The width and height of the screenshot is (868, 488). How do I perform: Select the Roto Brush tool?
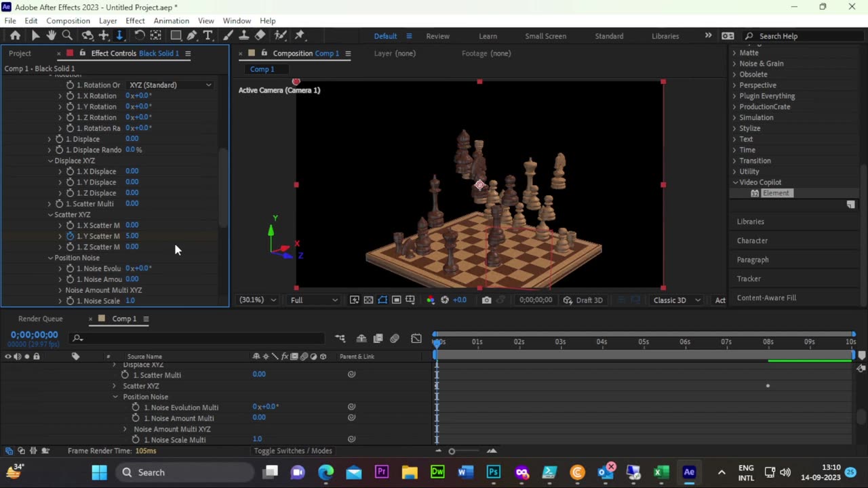(281, 36)
